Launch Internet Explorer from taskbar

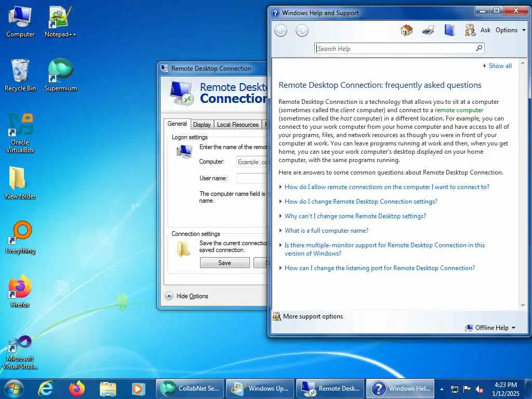(46, 389)
